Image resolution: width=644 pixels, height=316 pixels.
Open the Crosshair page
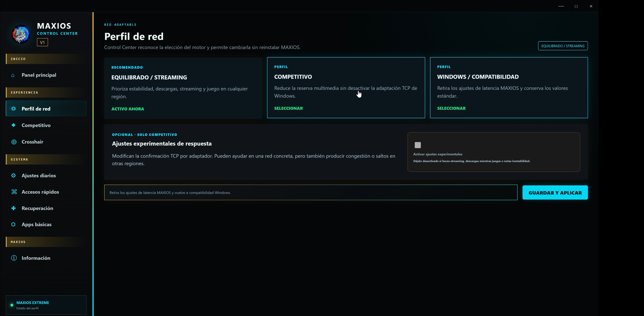point(46,142)
